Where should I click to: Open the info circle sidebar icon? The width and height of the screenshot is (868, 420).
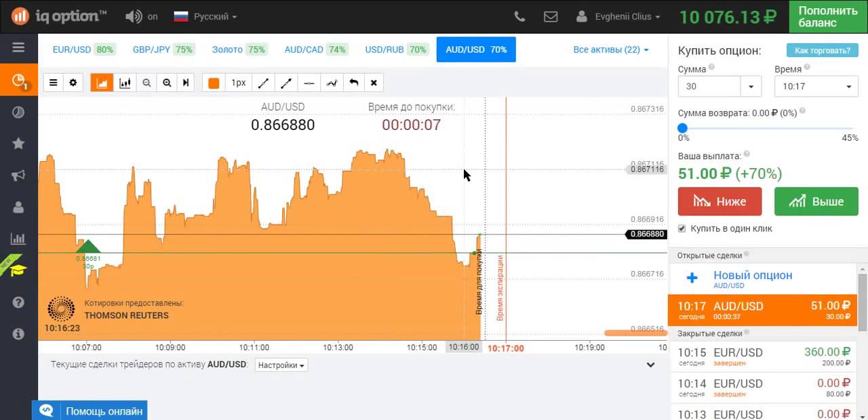click(x=18, y=334)
